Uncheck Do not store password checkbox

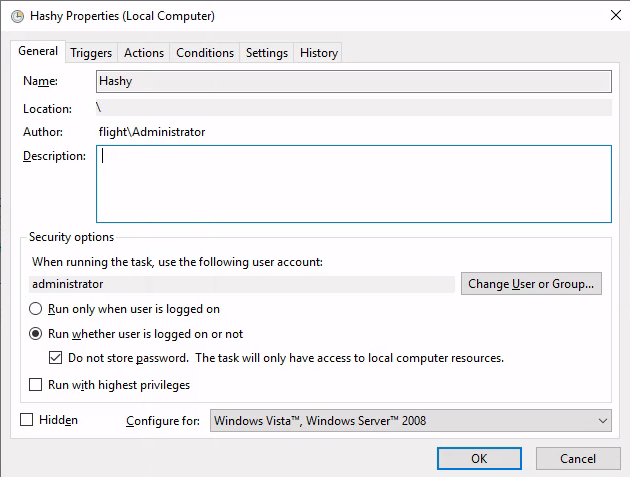click(55, 358)
